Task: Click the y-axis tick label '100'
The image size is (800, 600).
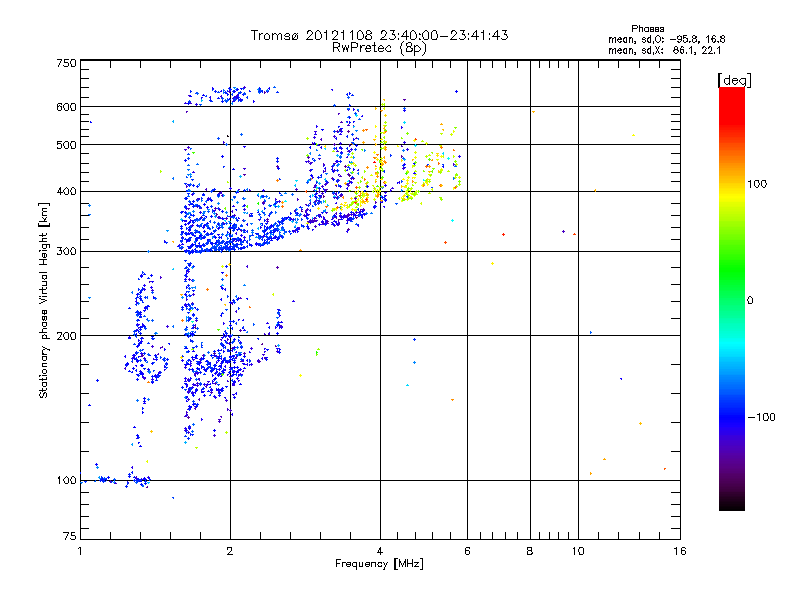Action: (66, 481)
